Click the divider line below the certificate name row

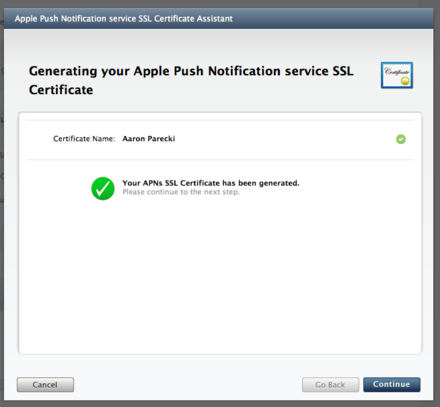pos(220,160)
